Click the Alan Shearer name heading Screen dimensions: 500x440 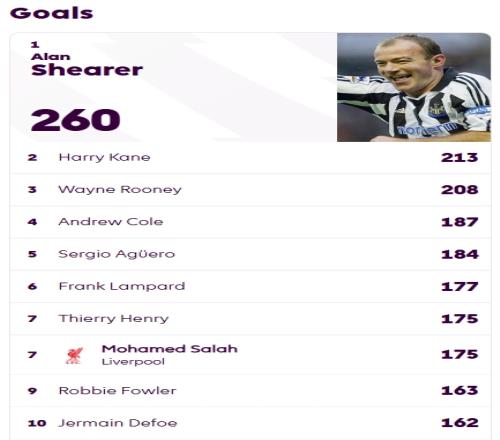(x=87, y=65)
